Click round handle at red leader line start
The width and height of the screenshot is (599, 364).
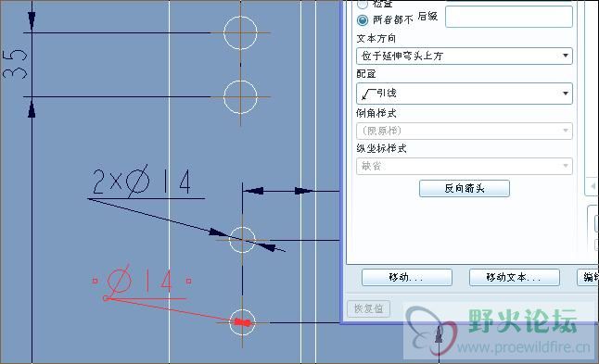coord(106,298)
